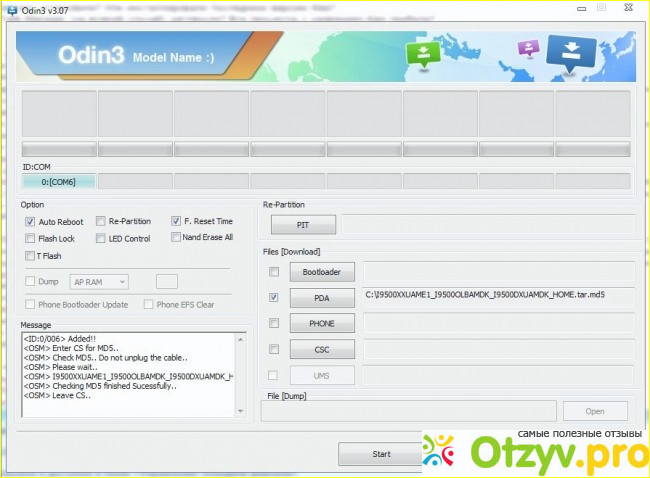Viewport: 650px width, 478px height.
Task: Click scroll-down arrow in Message log
Action: point(241,410)
